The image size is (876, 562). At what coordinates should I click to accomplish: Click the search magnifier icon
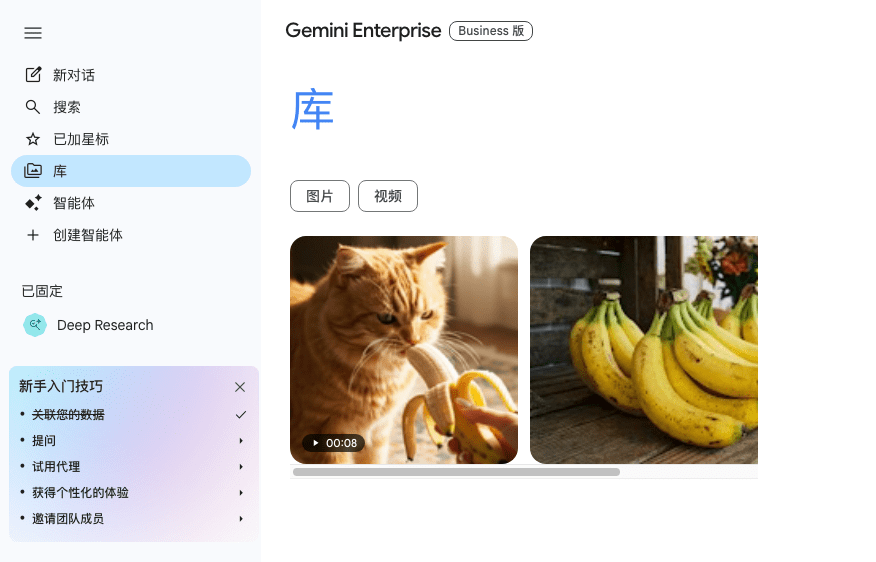click(x=33, y=107)
